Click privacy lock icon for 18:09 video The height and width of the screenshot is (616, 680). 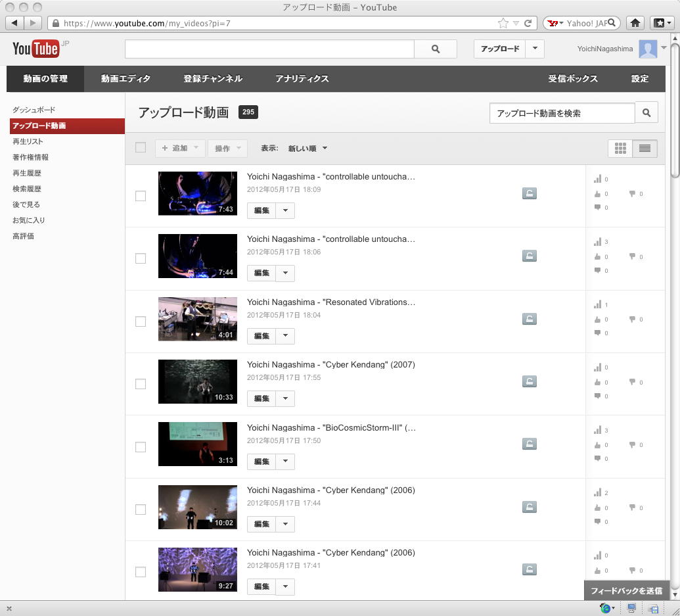529,193
